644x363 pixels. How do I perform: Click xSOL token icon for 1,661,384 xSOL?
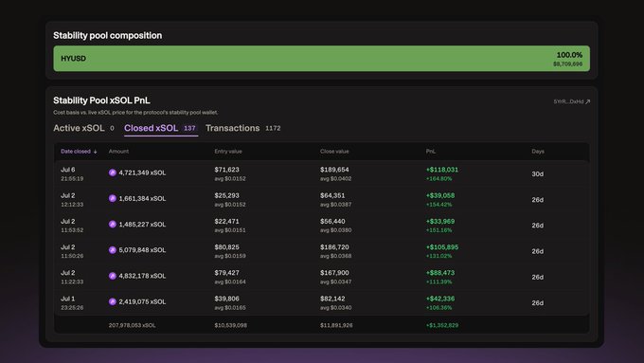click(113, 198)
